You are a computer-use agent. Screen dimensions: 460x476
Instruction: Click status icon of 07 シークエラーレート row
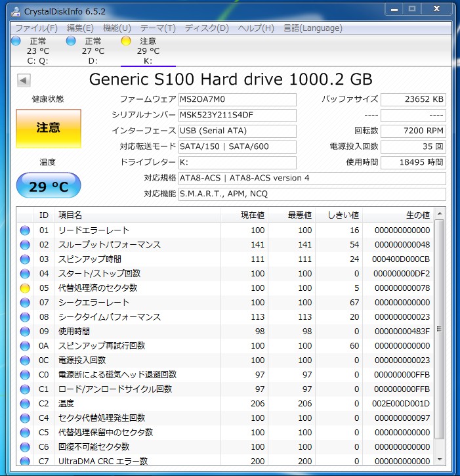point(25,303)
